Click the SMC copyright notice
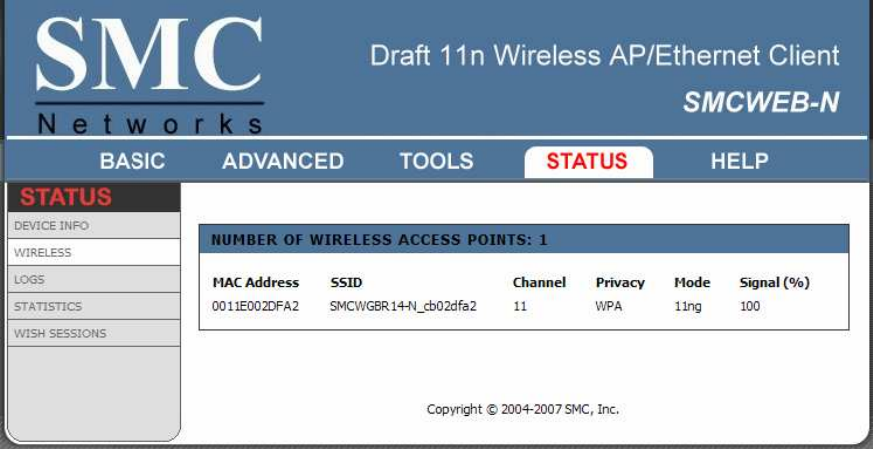The width and height of the screenshot is (873, 449). (523, 409)
